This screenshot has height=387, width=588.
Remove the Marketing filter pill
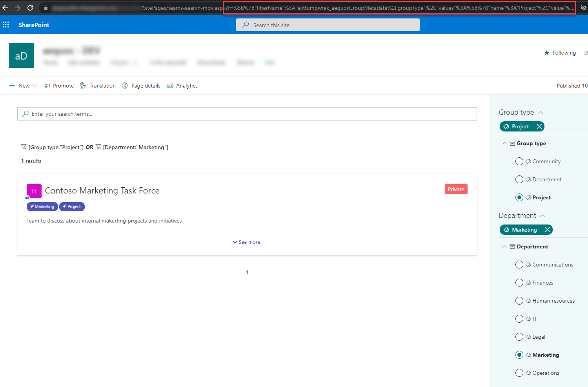(547, 230)
